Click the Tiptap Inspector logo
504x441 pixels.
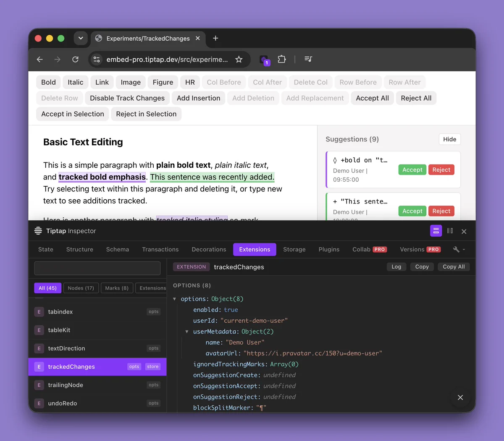pyautogui.click(x=38, y=231)
